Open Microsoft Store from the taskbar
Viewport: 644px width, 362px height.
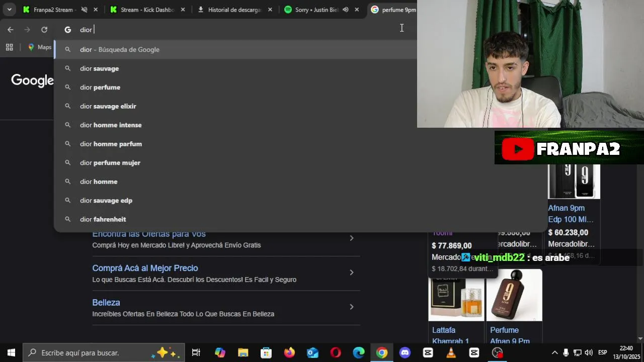tap(266, 353)
